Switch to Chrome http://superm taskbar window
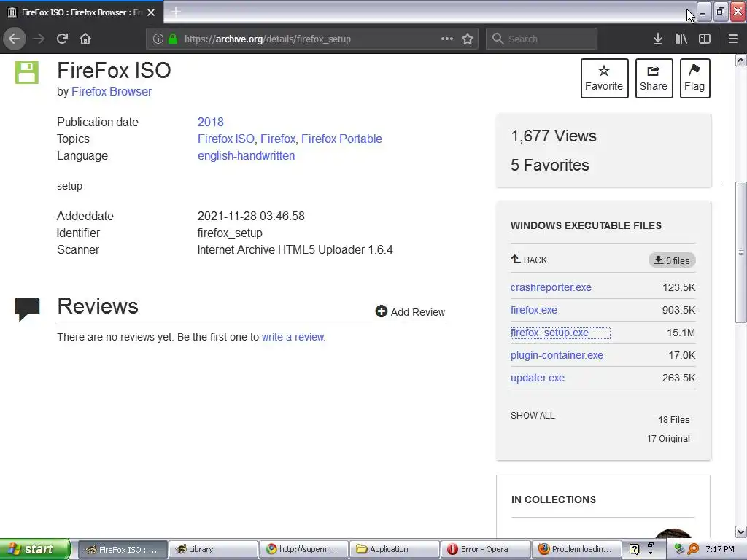 click(303, 549)
